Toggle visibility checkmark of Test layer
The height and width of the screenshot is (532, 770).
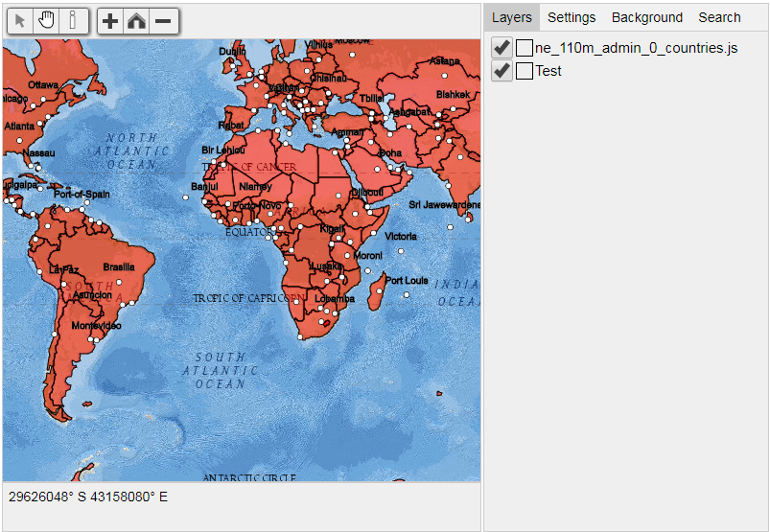point(502,71)
